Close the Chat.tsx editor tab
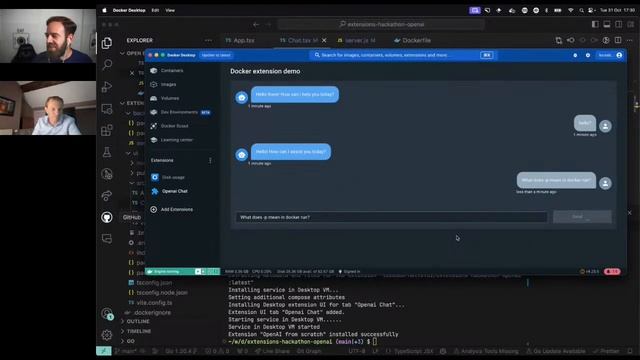 click(x=324, y=40)
